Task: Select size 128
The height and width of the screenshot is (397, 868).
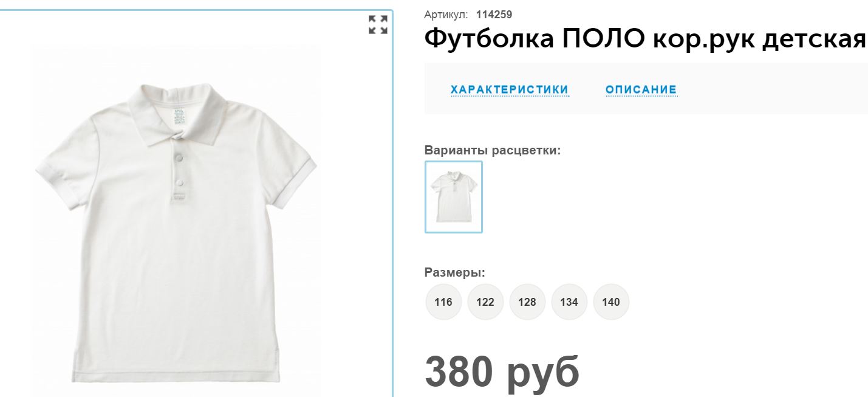Action: click(x=527, y=302)
